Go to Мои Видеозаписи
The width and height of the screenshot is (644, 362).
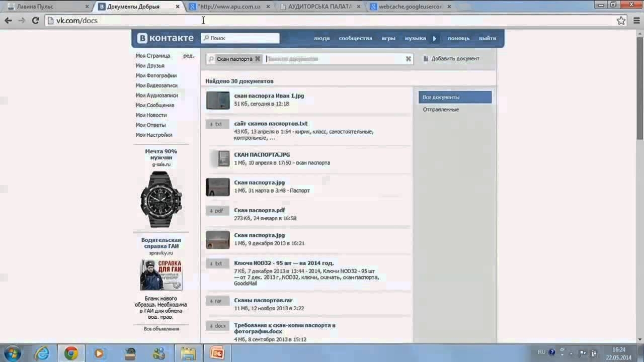(x=156, y=85)
